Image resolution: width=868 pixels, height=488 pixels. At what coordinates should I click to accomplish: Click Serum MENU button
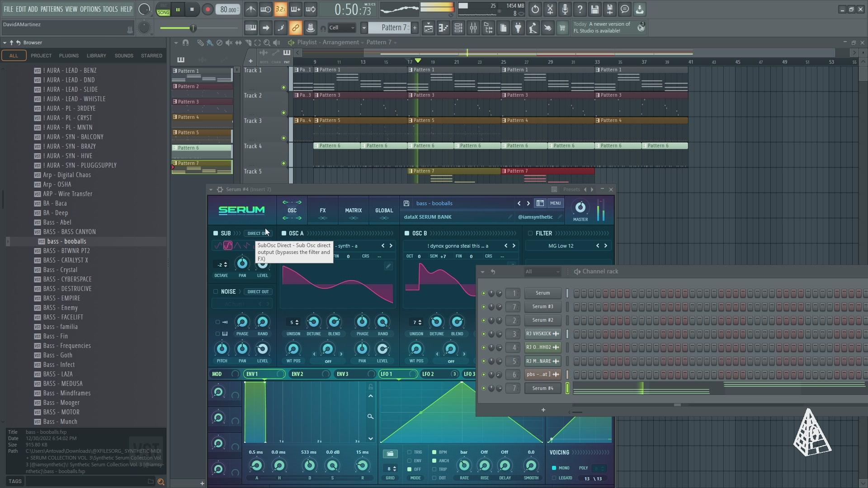[555, 203]
